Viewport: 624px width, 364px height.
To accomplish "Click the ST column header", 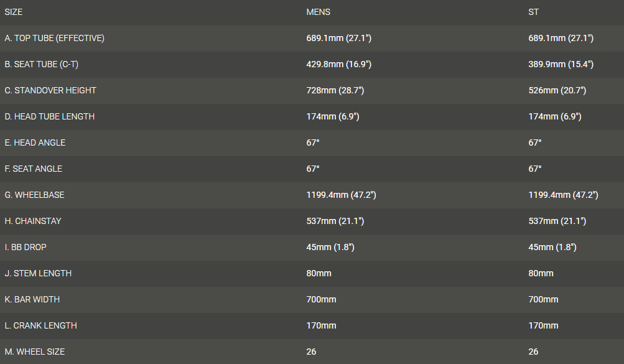I will [533, 12].
